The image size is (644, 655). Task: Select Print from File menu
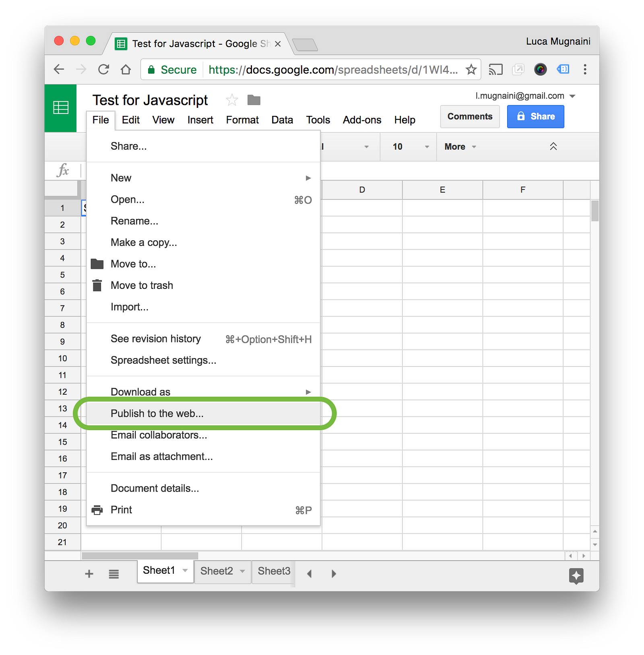click(203, 510)
